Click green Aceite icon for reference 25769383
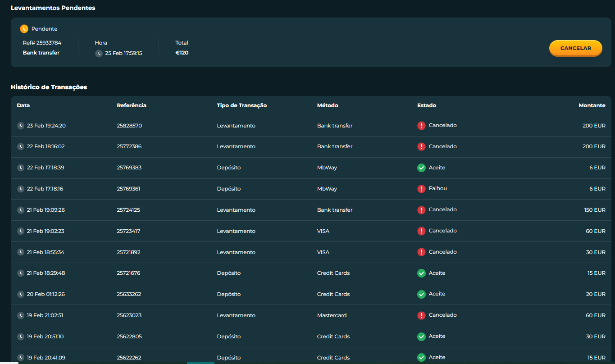Viewport: 615px width, 364px height. tap(421, 168)
